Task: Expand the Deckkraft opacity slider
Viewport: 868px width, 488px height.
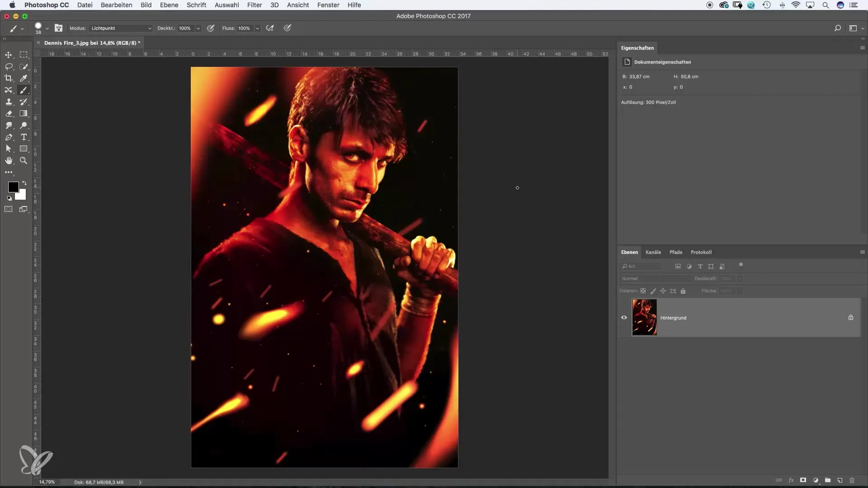Action: coord(198,28)
